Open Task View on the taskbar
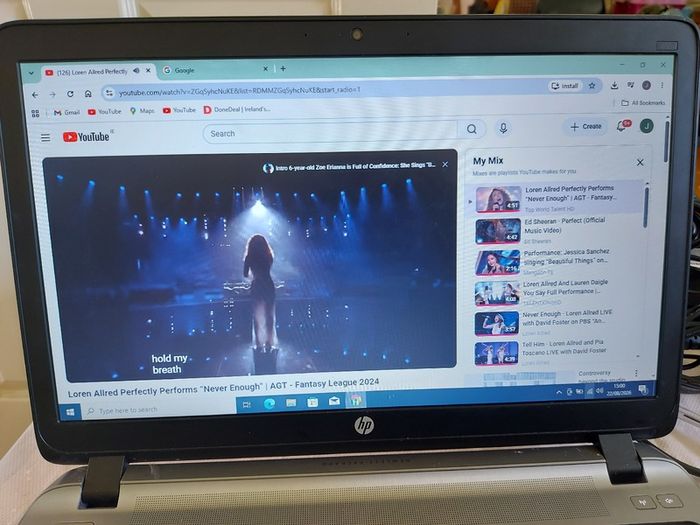The height and width of the screenshot is (525, 700). pos(246,404)
